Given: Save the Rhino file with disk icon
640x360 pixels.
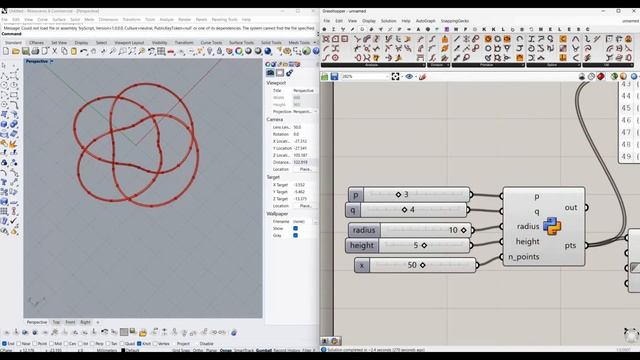Looking at the screenshot, I should click(x=25, y=51).
